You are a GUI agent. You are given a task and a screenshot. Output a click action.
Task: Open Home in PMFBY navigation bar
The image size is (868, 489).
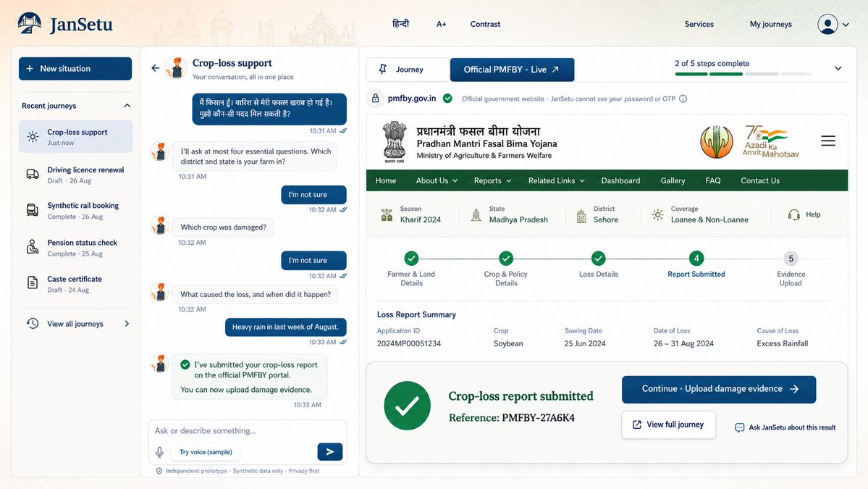click(x=386, y=180)
